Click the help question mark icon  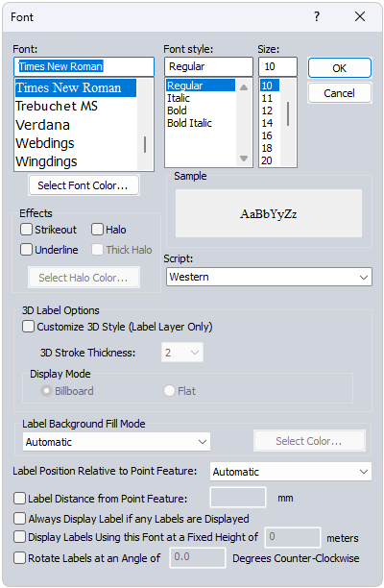point(317,16)
